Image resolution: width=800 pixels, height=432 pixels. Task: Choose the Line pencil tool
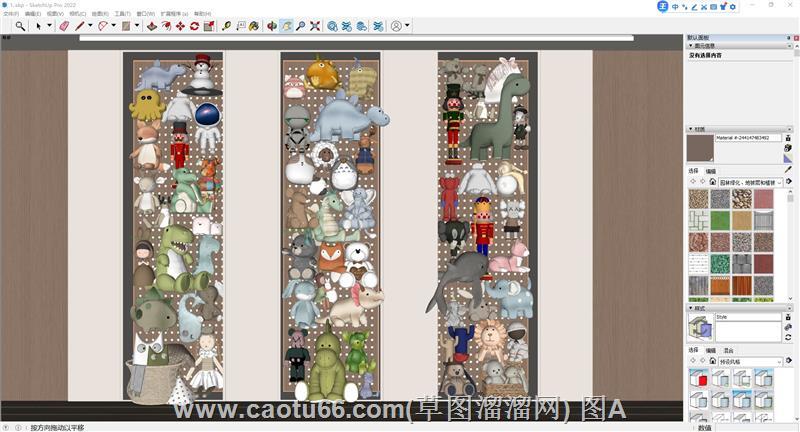[80, 26]
